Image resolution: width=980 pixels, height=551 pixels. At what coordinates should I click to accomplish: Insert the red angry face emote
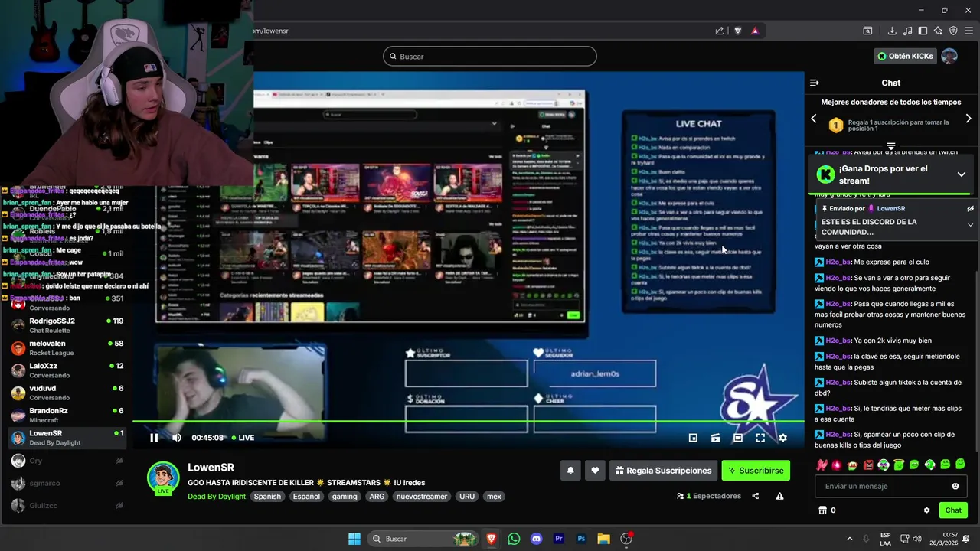tap(868, 465)
